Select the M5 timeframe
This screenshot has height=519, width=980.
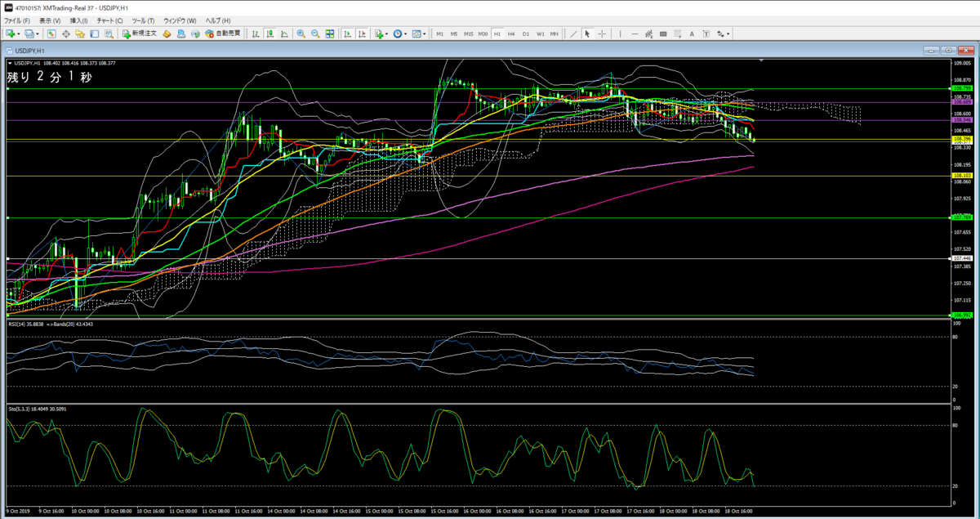454,34
